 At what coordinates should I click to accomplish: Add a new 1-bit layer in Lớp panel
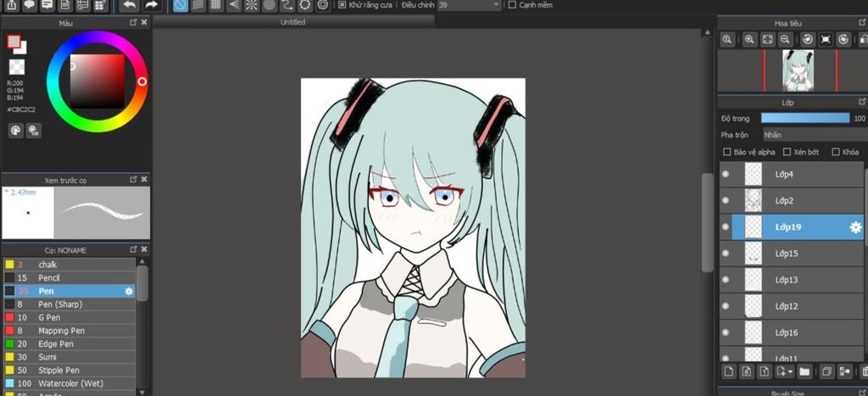765,371
